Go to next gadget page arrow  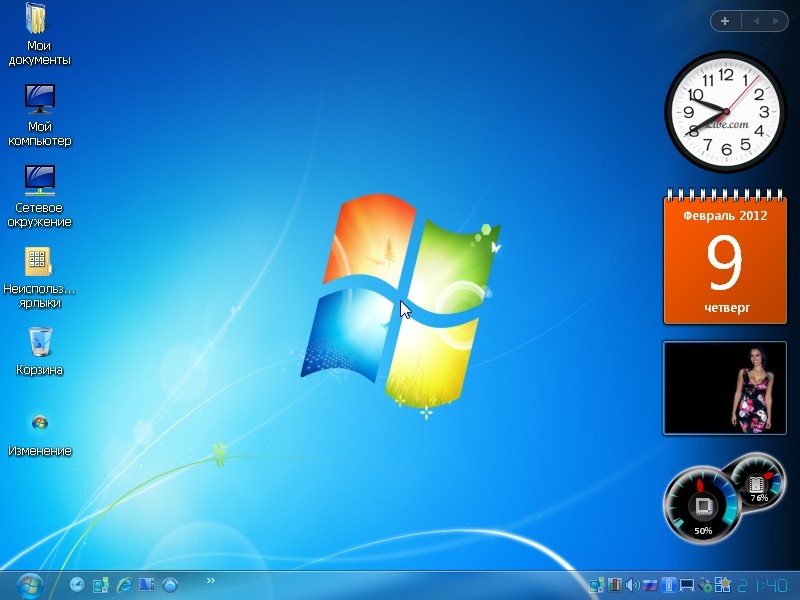point(776,21)
